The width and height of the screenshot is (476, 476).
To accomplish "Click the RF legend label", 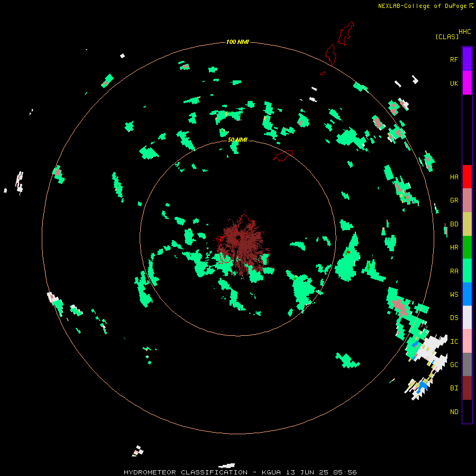I will pos(454,59).
